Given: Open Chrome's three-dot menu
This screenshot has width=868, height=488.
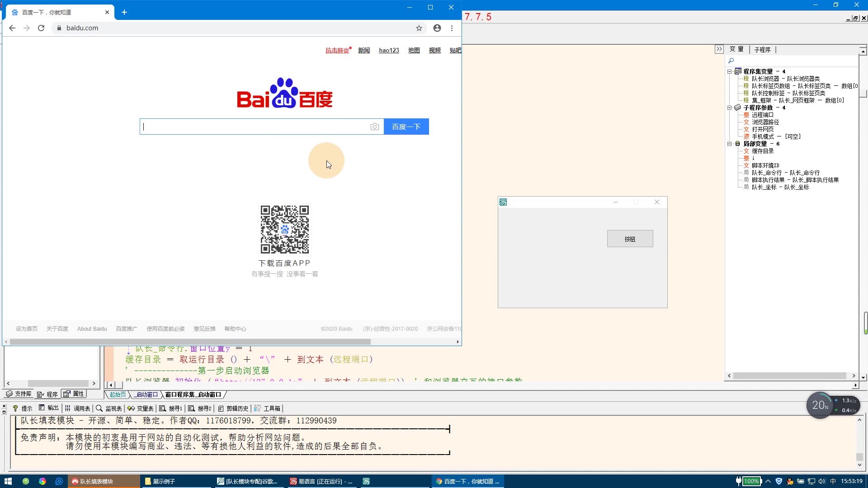Looking at the screenshot, I should (x=452, y=28).
